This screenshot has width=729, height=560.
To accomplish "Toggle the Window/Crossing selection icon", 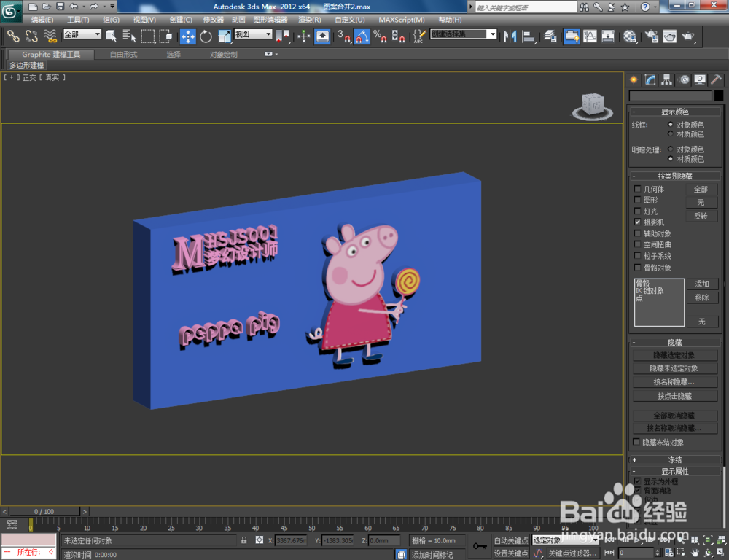I will tap(165, 36).
